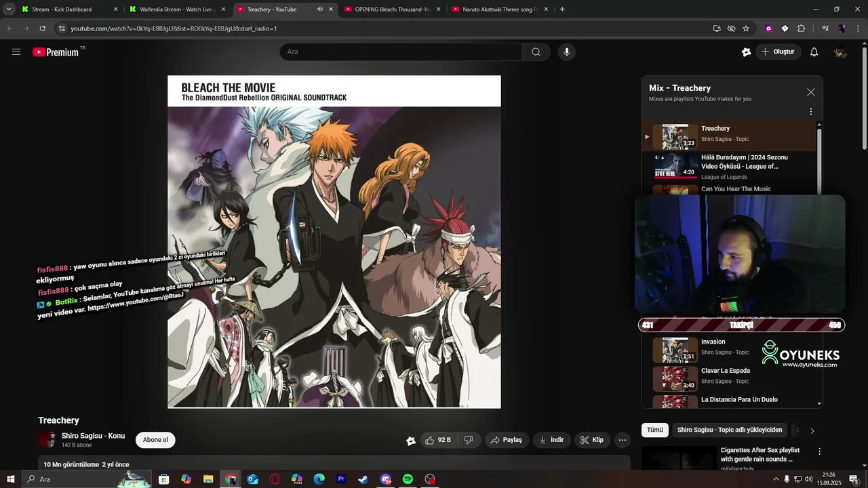
Task: Open the YouTube account avatar menu
Action: pos(840,52)
